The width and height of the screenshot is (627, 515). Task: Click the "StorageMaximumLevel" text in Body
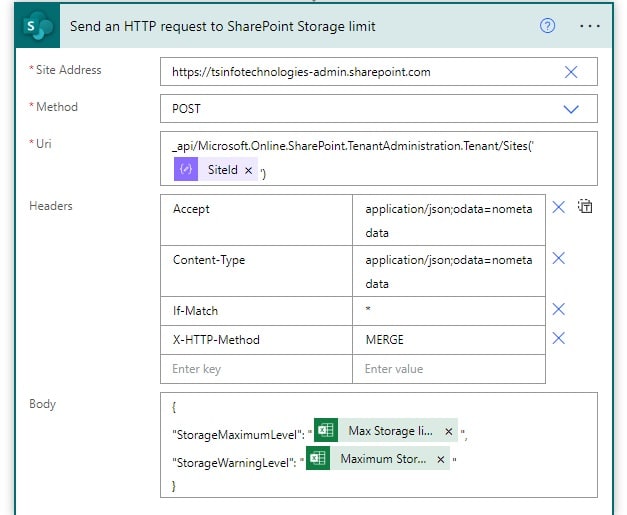coord(238,435)
